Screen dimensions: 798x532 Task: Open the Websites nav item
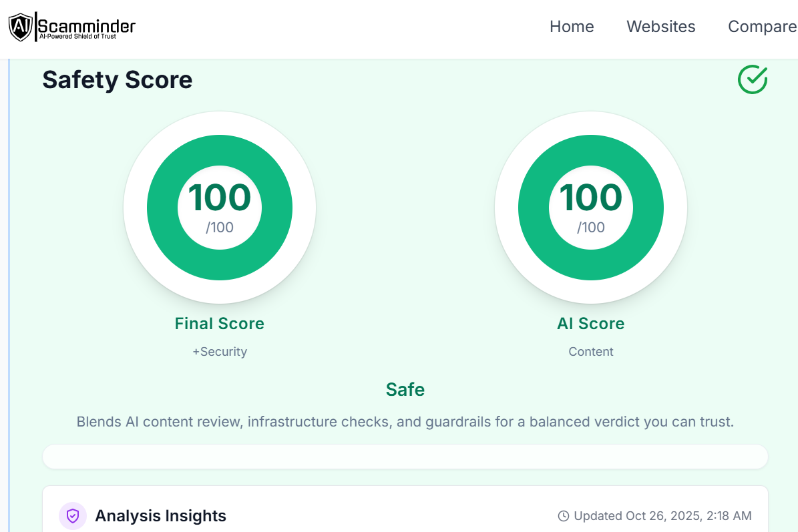[x=660, y=27]
